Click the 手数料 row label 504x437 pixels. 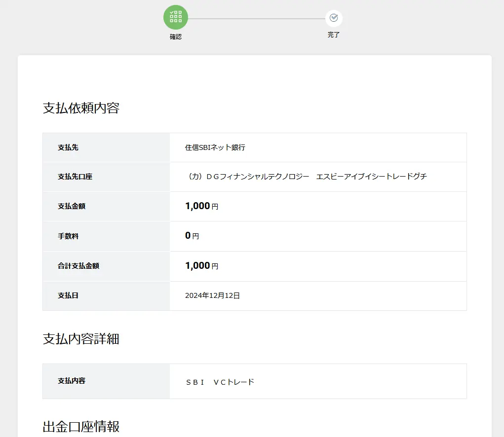tap(68, 236)
